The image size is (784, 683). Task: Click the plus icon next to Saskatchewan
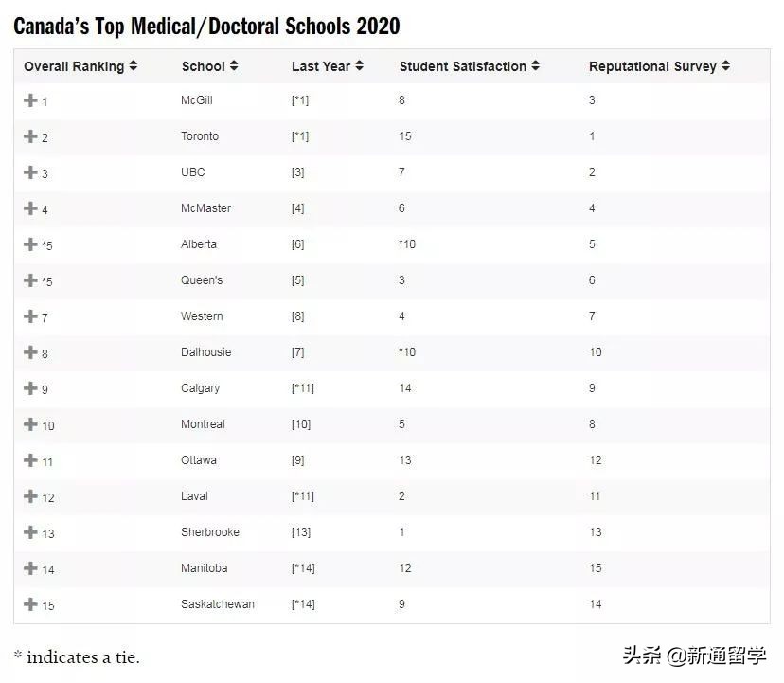[x=31, y=604]
